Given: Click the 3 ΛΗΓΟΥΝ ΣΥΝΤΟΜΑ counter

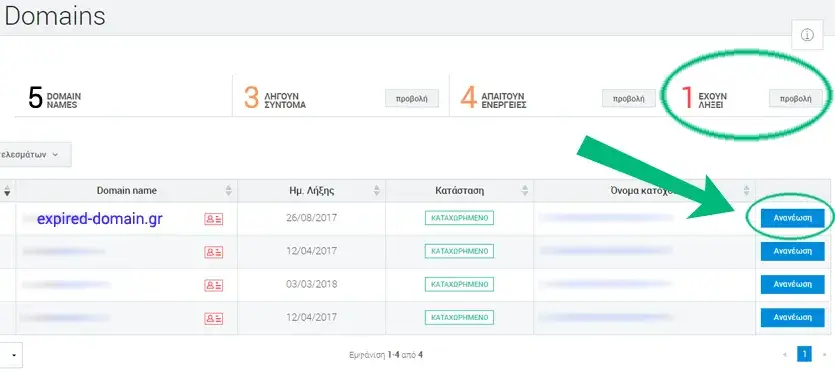Looking at the screenshot, I should tap(275, 99).
